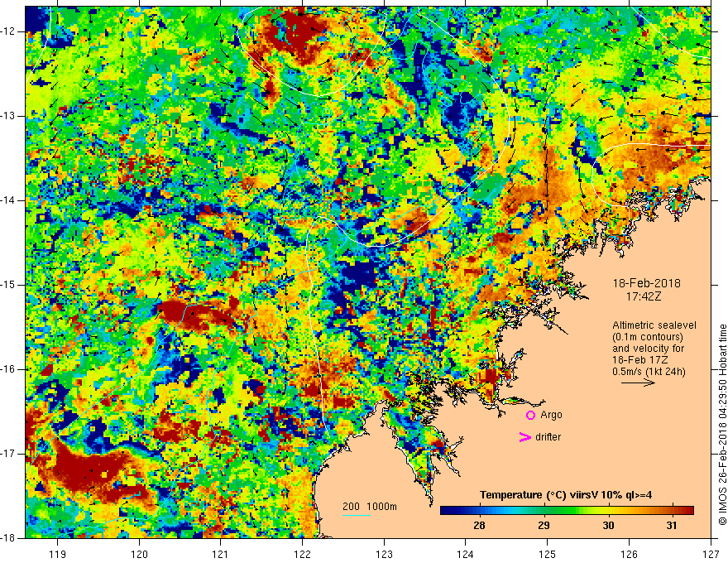The height and width of the screenshot is (563, 728).
Task: Click the latitude axis label -14
Action: (9, 200)
